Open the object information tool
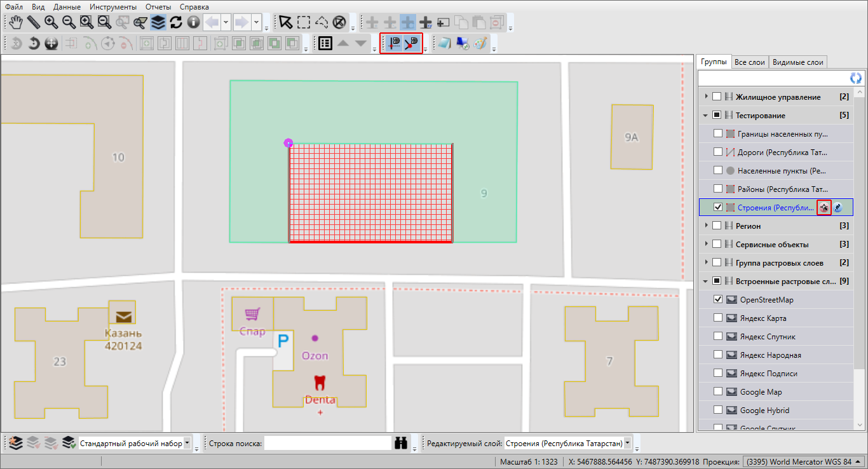The height and width of the screenshot is (469, 868). pos(193,22)
